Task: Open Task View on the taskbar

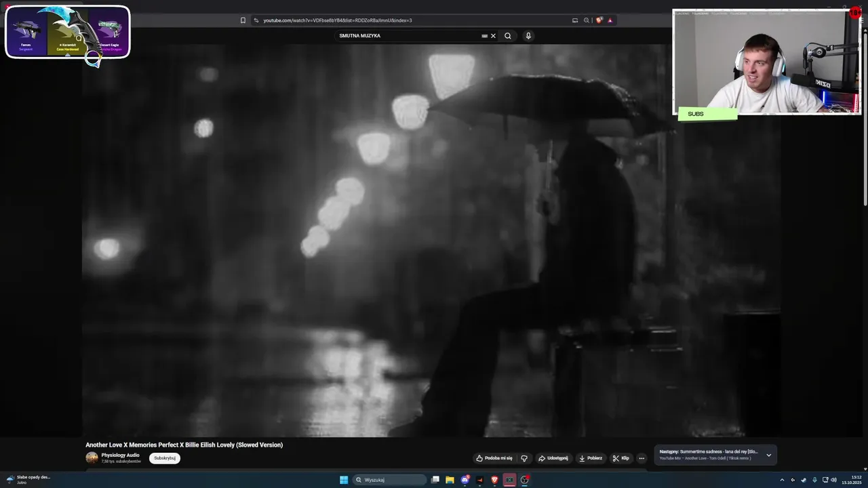Action: click(x=435, y=480)
